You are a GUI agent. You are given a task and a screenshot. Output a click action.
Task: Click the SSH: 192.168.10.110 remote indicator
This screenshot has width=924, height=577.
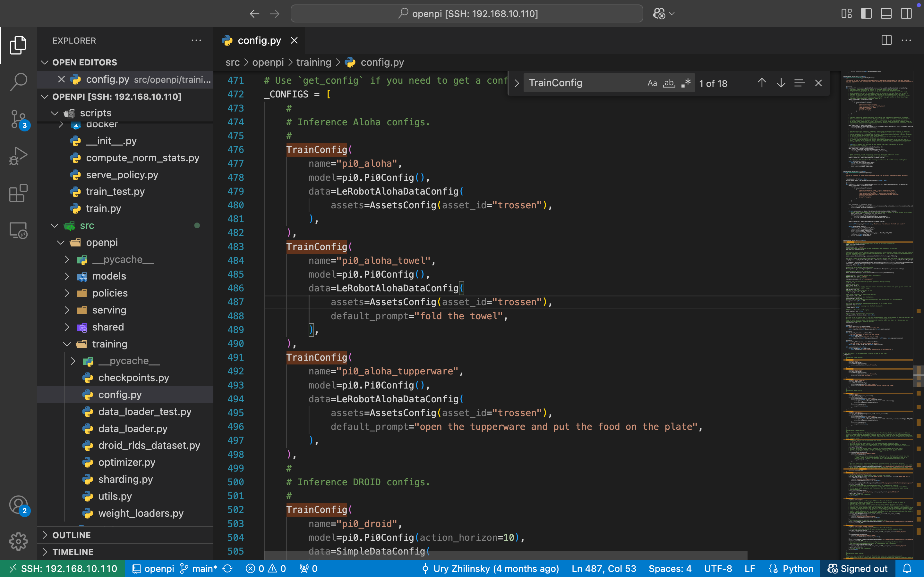click(x=63, y=569)
